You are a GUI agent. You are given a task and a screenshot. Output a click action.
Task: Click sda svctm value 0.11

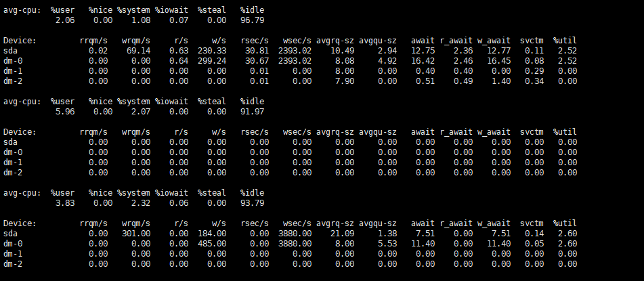pyautogui.click(x=534, y=51)
